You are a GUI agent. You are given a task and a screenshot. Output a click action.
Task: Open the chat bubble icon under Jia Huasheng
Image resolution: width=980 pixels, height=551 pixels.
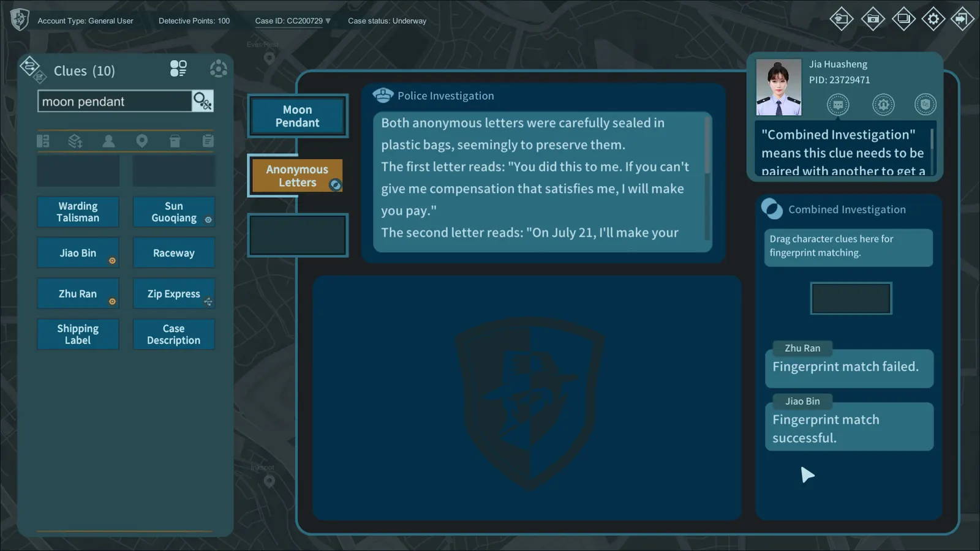pyautogui.click(x=838, y=105)
